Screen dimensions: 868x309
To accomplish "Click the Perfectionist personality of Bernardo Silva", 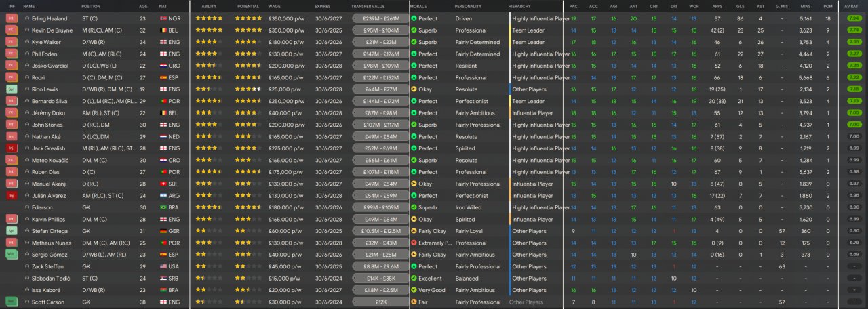I will (x=472, y=102).
